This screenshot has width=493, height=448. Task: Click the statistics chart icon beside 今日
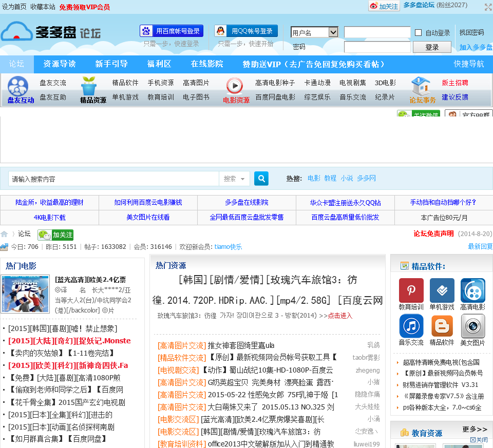tap(4, 247)
